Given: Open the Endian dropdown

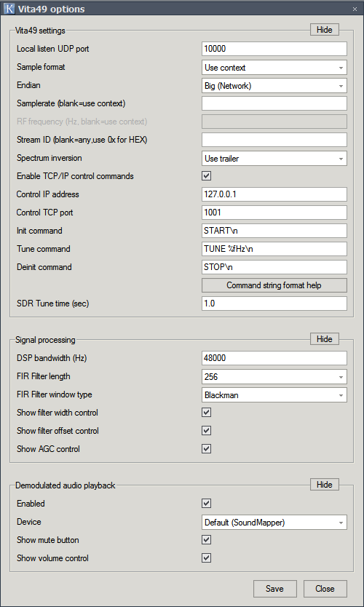Looking at the screenshot, I should click(x=274, y=86).
